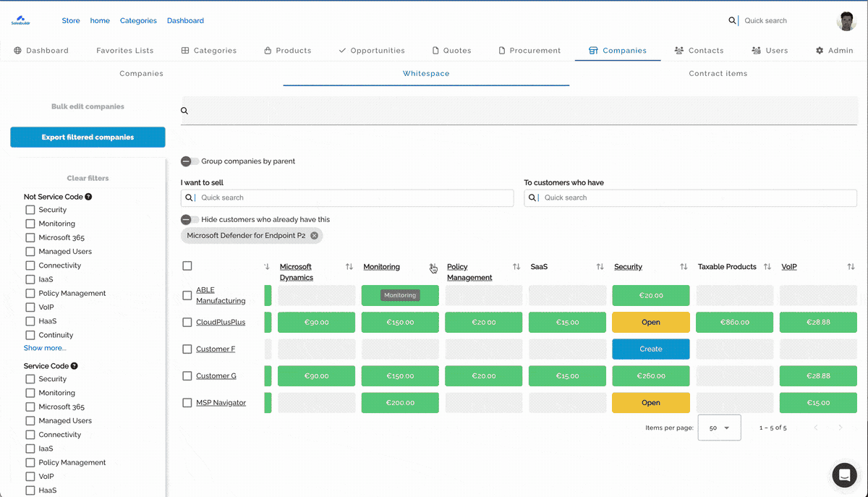Select all companies with header checkbox

(x=187, y=266)
